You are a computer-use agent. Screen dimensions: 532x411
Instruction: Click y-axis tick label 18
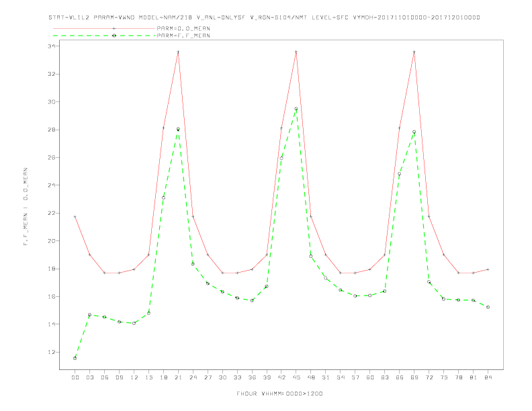52,269
